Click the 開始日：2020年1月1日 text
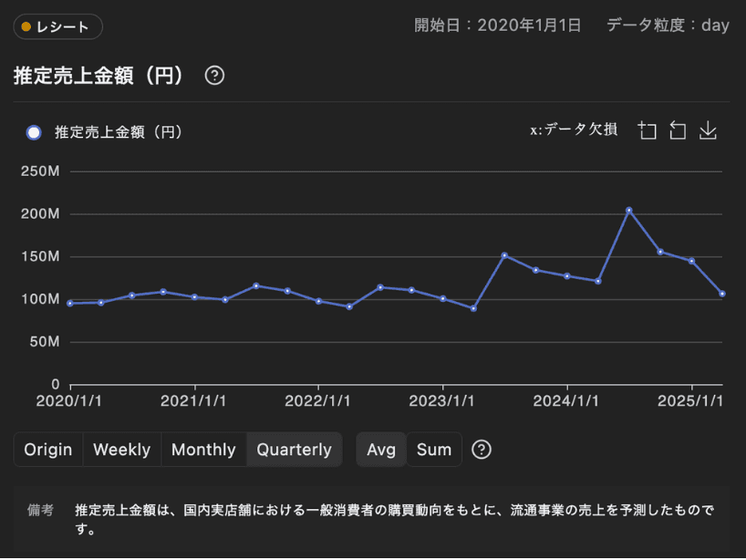This screenshot has height=560, width=746. tap(497, 26)
